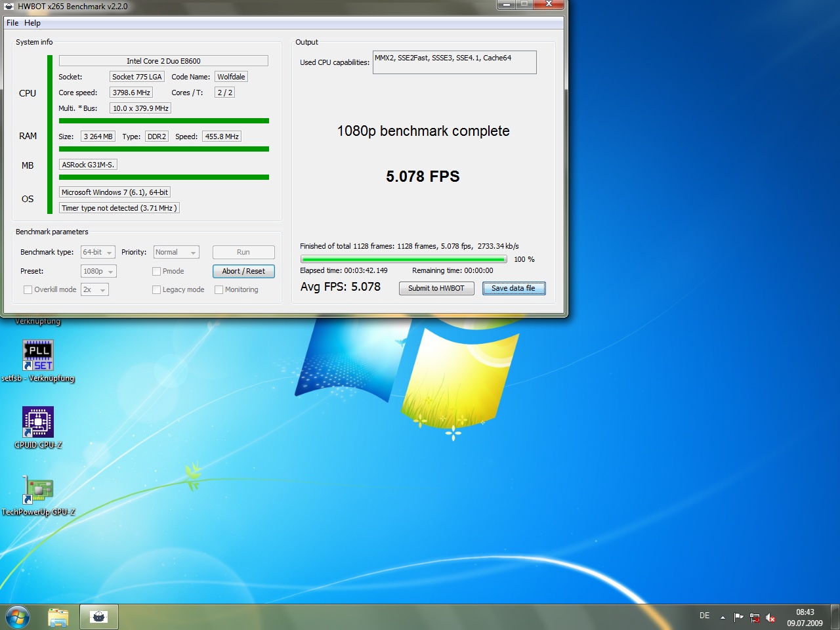Click the Run button
The height and width of the screenshot is (630, 840).
tap(243, 252)
